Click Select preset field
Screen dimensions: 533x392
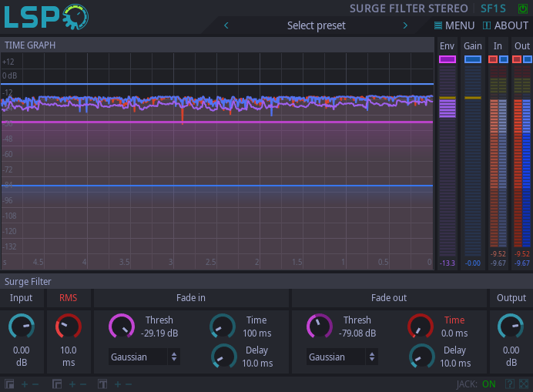click(x=316, y=25)
